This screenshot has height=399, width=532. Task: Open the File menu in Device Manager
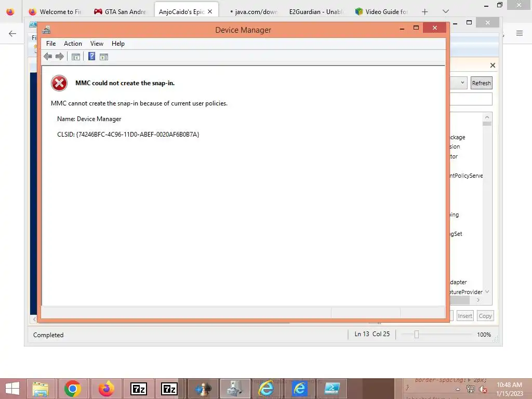[x=51, y=44]
